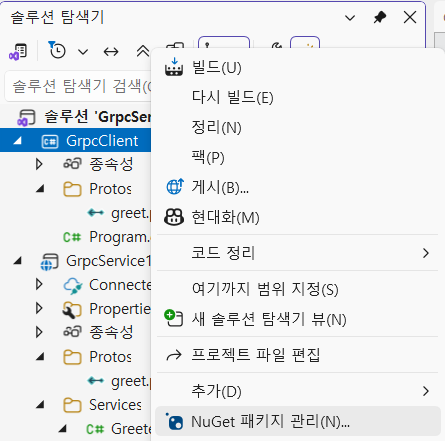
Task: Click the proto file arrow icon under GrpcClient
Action: (x=96, y=213)
